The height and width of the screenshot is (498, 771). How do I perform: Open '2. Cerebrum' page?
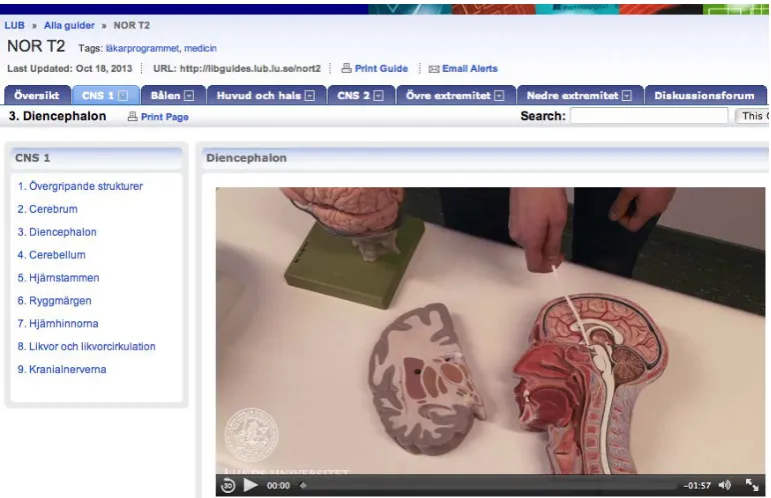tap(48, 209)
